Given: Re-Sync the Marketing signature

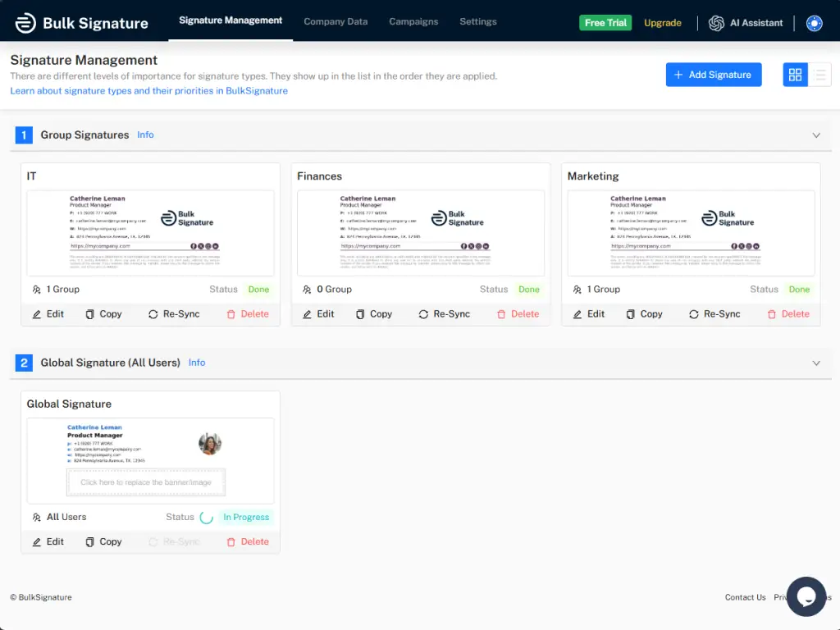Looking at the screenshot, I should pos(714,314).
